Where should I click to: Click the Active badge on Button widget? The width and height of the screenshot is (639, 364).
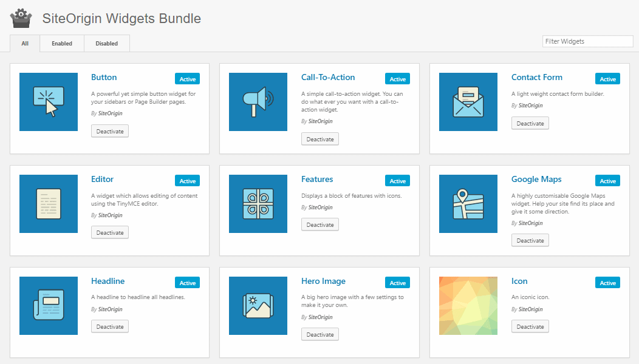point(188,79)
